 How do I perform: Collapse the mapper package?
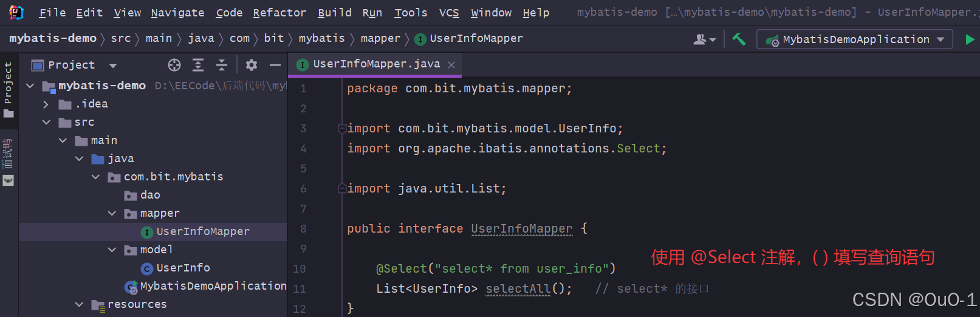click(112, 213)
